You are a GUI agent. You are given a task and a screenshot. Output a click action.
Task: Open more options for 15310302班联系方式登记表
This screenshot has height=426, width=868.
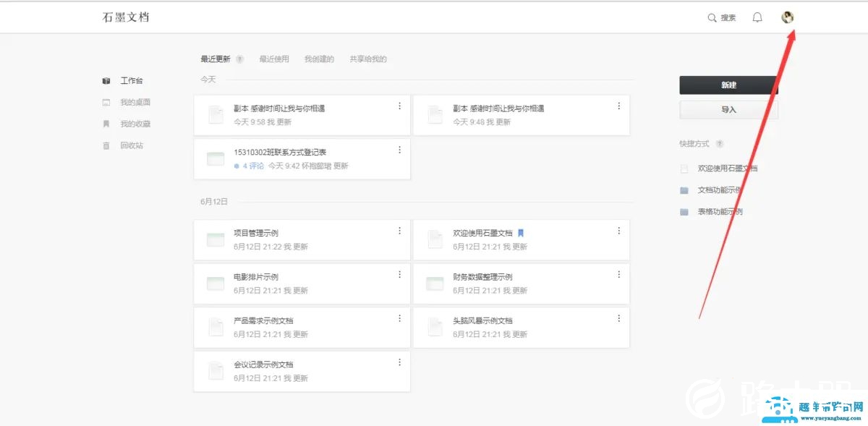(x=399, y=150)
